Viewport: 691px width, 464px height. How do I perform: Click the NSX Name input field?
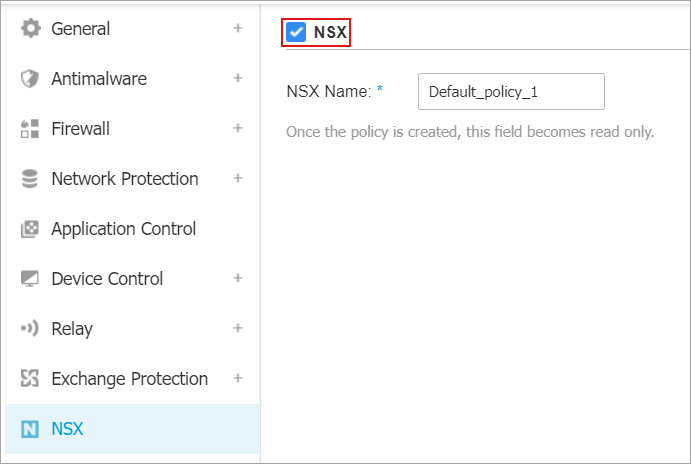(511, 91)
